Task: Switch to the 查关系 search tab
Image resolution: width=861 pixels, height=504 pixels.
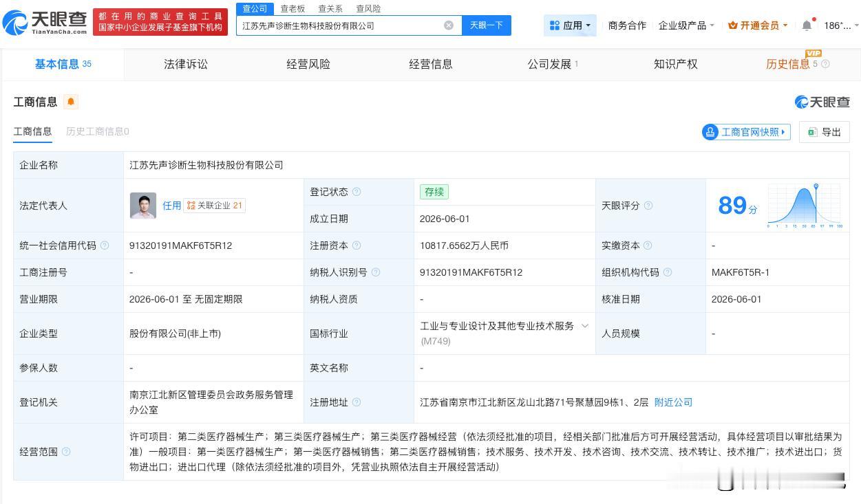Action: (330, 9)
